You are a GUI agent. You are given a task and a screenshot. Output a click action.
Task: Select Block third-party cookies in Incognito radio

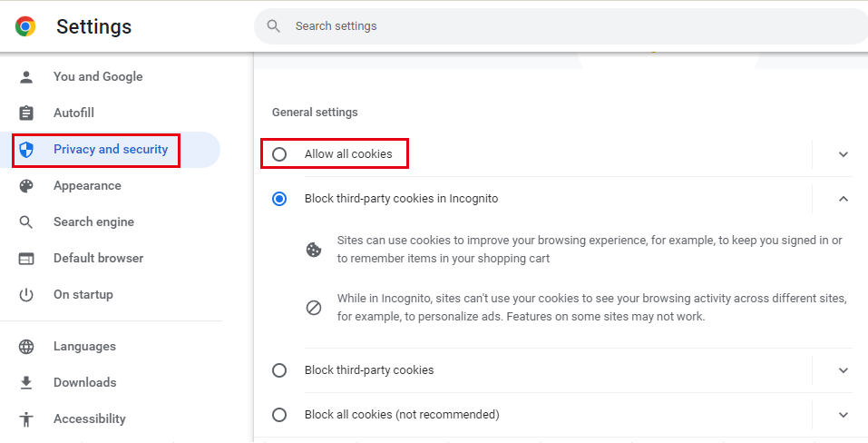pos(279,199)
